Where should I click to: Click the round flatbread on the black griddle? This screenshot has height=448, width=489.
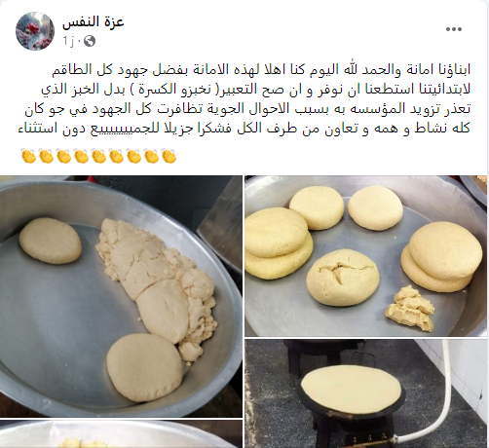[x=351, y=390]
